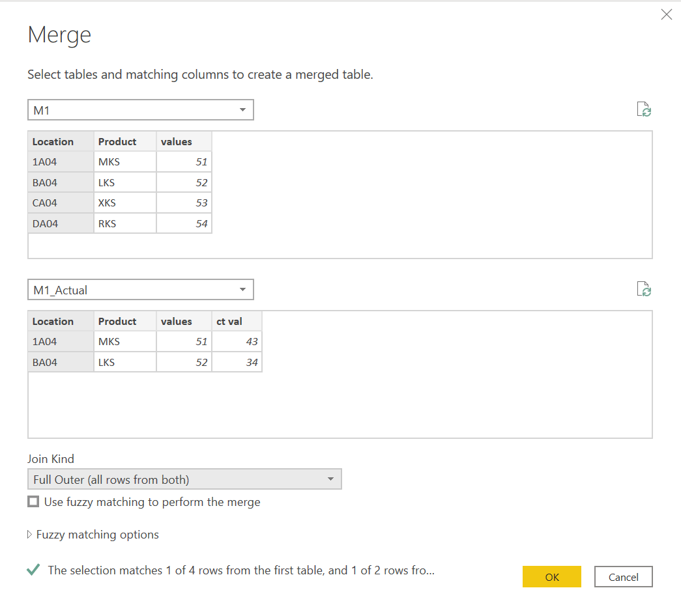Image resolution: width=681 pixels, height=616 pixels.
Task: Click the dropdown arrow on the Join Kind box
Action: pos(330,479)
